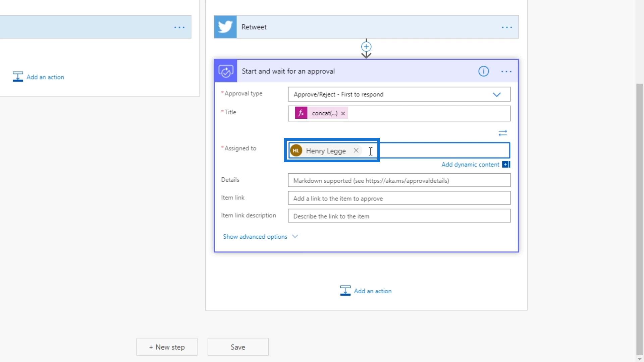
Task: Open the Approval type dropdown
Action: point(496,95)
